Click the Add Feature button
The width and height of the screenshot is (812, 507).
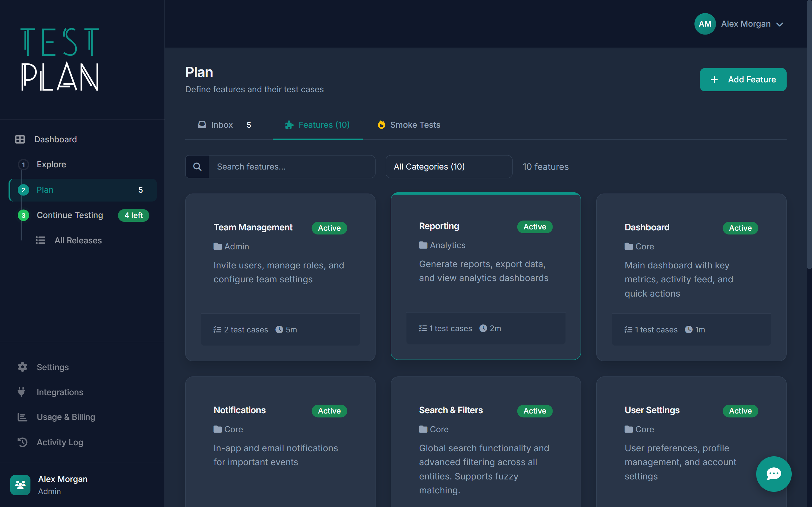click(x=743, y=80)
